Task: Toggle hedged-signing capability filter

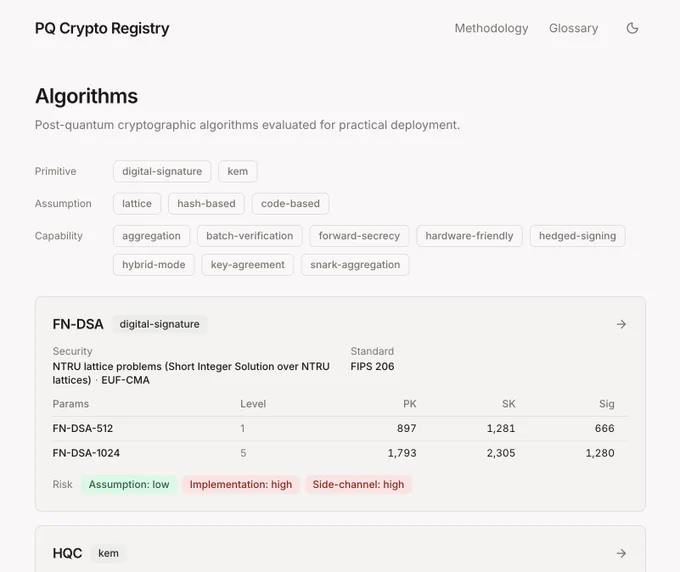Action: point(577,236)
